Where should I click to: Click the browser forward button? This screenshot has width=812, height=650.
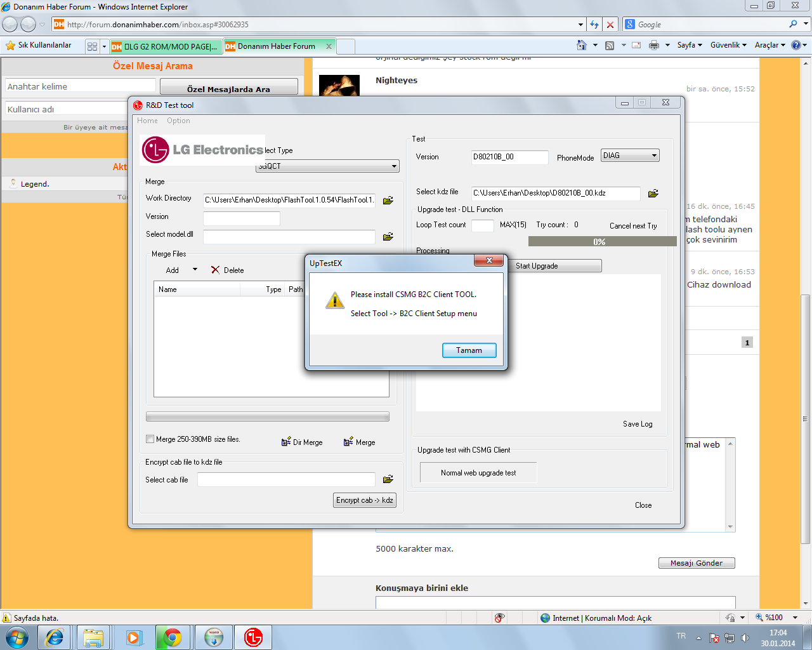click(x=28, y=24)
